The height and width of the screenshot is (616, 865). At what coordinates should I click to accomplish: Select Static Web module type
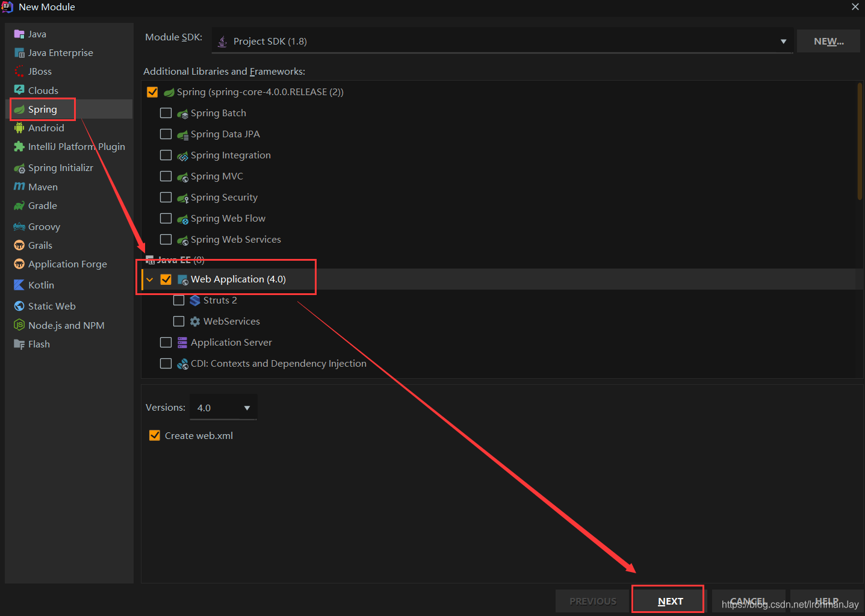click(x=52, y=306)
